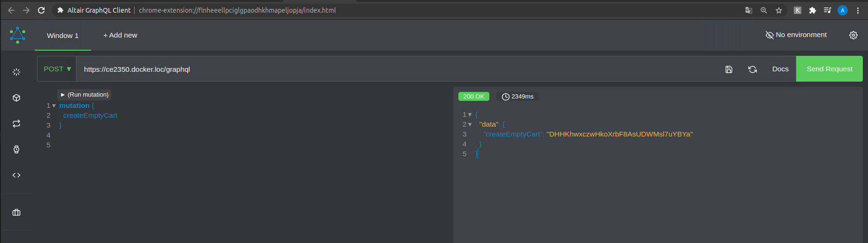Open the watch icon in sidebar
The width and height of the screenshot is (868, 243).
[x=16, y=150]
